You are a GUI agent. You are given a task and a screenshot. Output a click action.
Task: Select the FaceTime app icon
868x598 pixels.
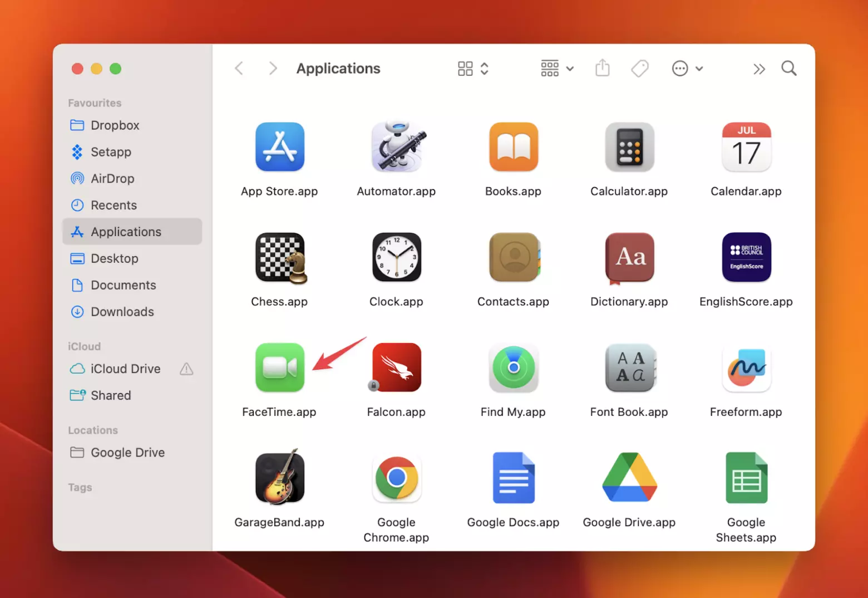tap(279, 367)
